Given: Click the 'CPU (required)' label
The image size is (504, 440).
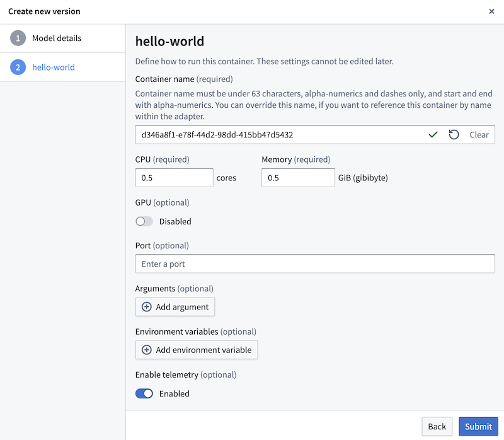Looking at the screenshot, I should click(163, 159).
